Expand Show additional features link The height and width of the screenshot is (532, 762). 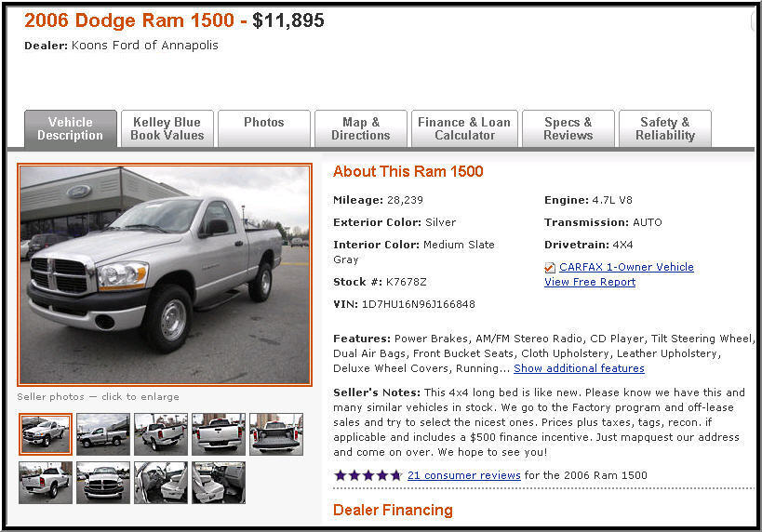[579, 368]
